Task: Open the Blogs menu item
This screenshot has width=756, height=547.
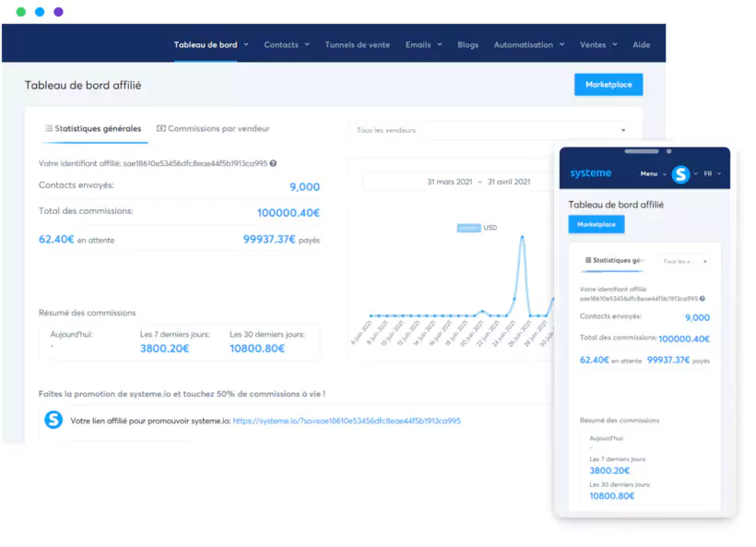Action: pos(467,44)
